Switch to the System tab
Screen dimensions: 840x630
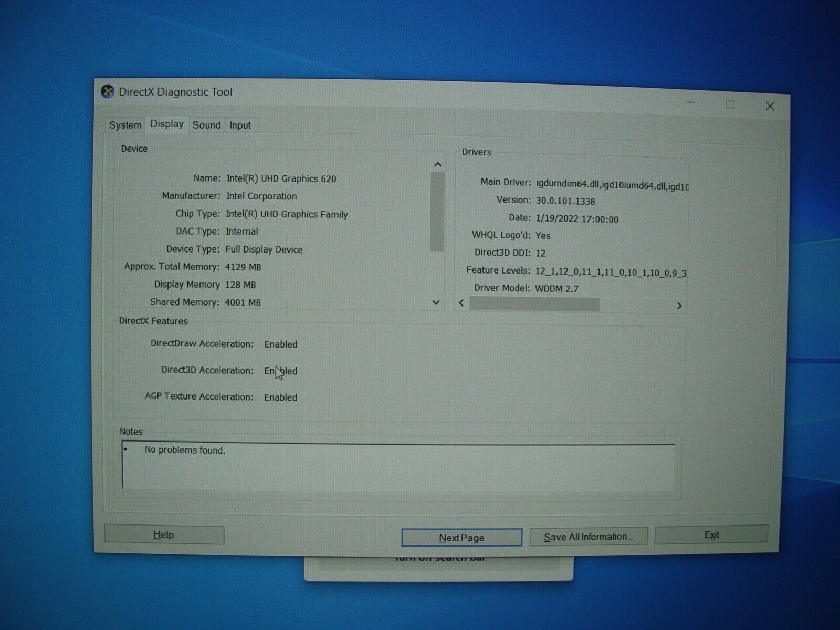click(x=125, y=125)
